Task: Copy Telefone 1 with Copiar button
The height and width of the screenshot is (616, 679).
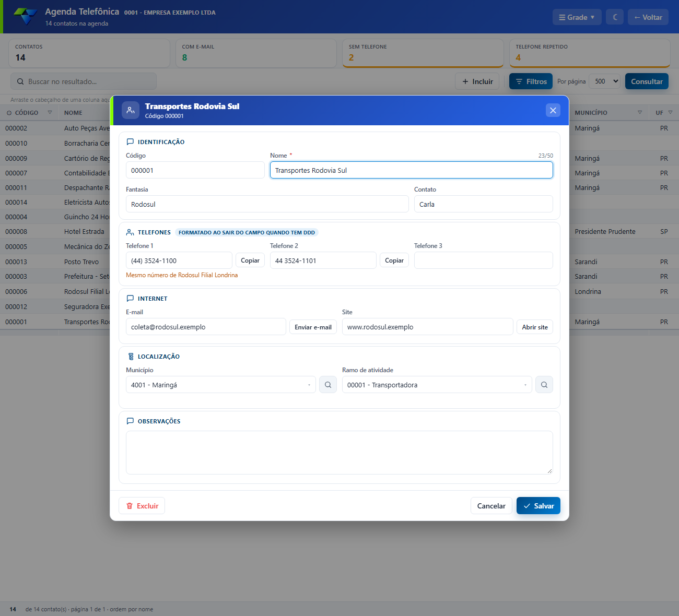Action: (x=250, y=260)
